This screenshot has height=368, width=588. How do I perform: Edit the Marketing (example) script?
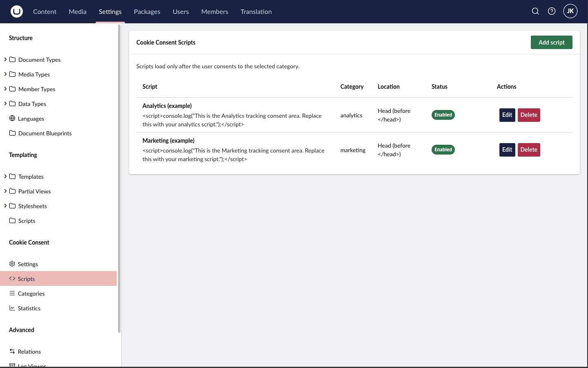click(x=507, y=150)
